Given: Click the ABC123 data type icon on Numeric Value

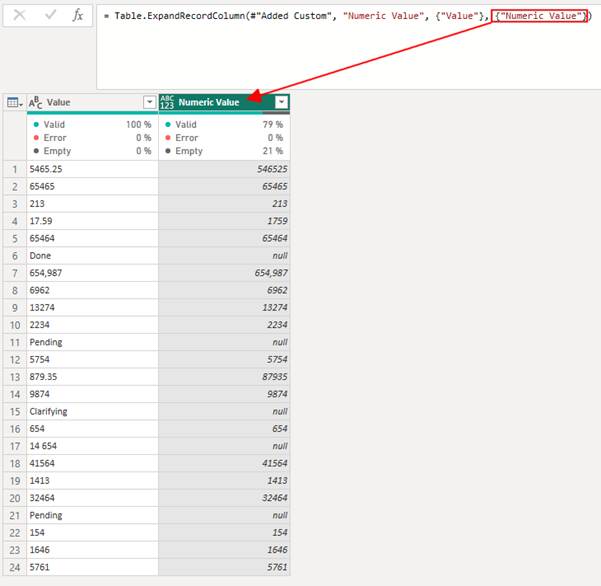Looking at the screenshot, I should click(x=166, y=102).
